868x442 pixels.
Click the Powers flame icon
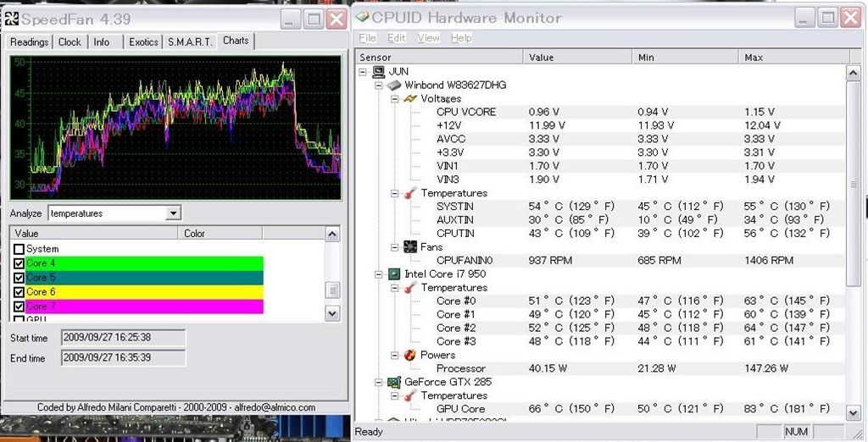coord(410,356)
